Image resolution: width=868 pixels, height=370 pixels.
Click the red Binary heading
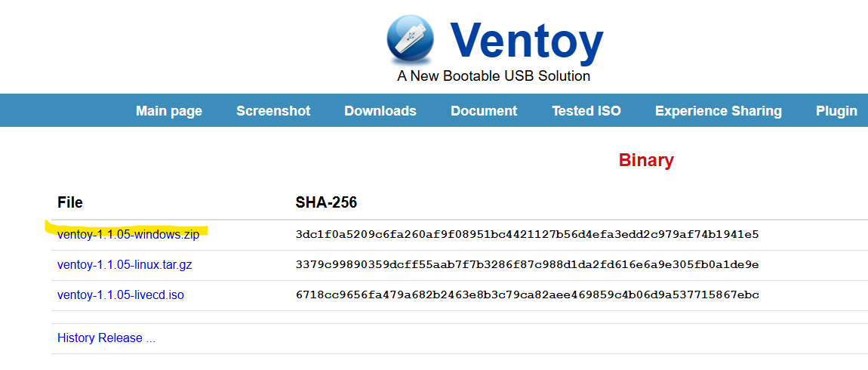pos(646,161)
